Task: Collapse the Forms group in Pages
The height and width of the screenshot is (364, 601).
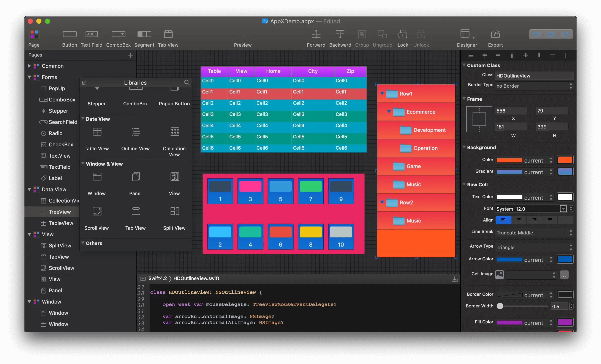Action: (29, 77)
